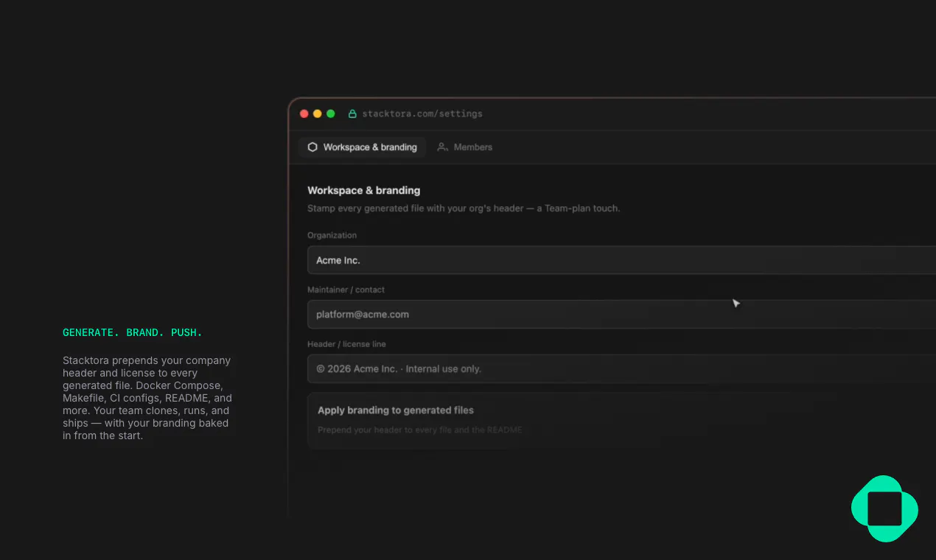Switch to the Members tab

pyautogui.click(x=464, y=147)
